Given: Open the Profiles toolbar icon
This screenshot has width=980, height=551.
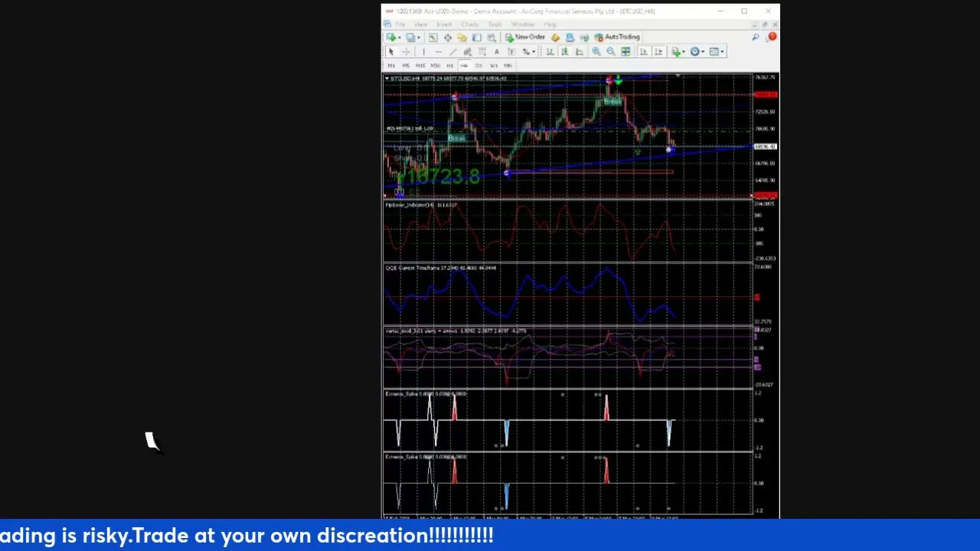Looking at the screenshot, I should (411, 37).
